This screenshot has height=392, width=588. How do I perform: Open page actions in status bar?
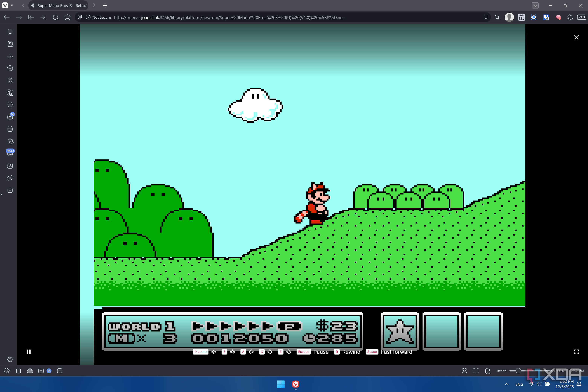488,371
